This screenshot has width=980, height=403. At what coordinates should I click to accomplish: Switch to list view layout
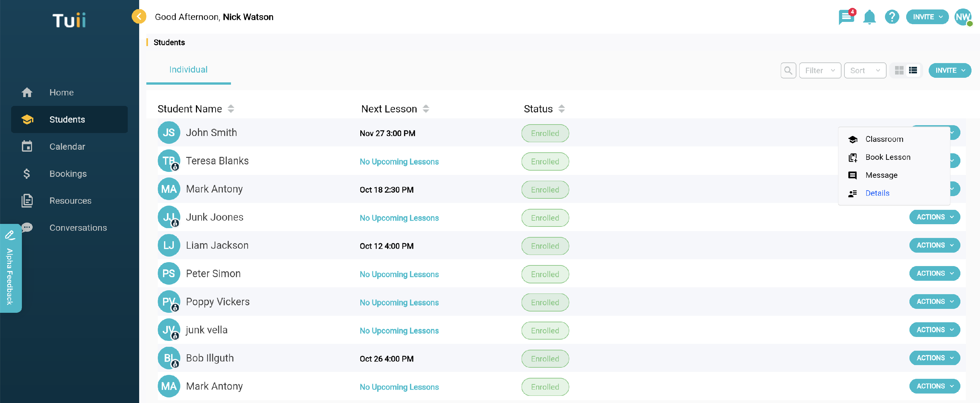(x=913, y=70)
